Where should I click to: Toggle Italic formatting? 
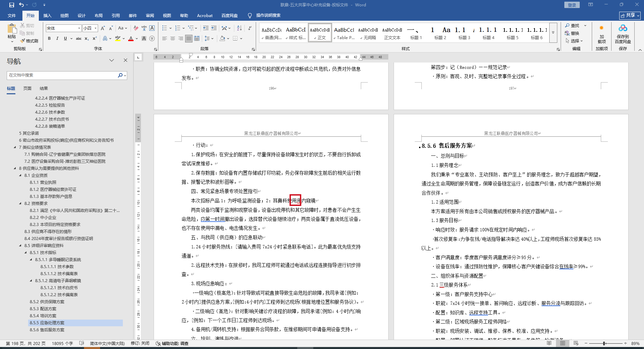(57, 39)
